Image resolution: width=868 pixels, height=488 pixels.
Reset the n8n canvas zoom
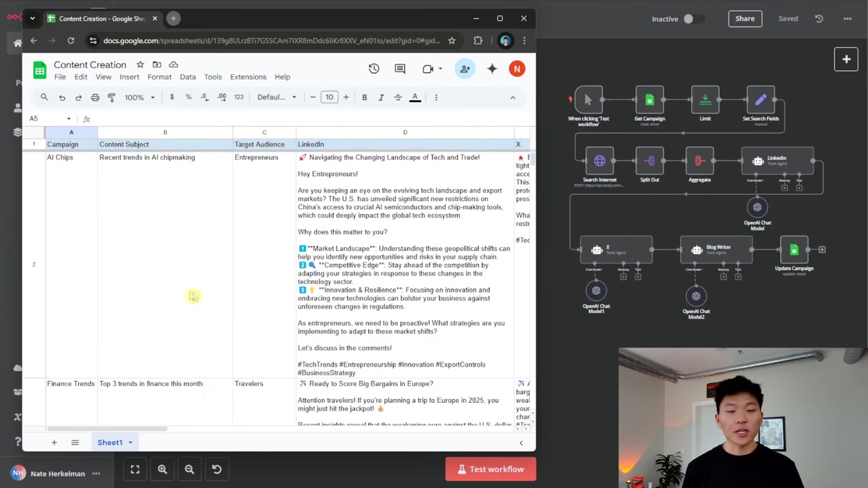pyautogui.click(x=217, y=469)
